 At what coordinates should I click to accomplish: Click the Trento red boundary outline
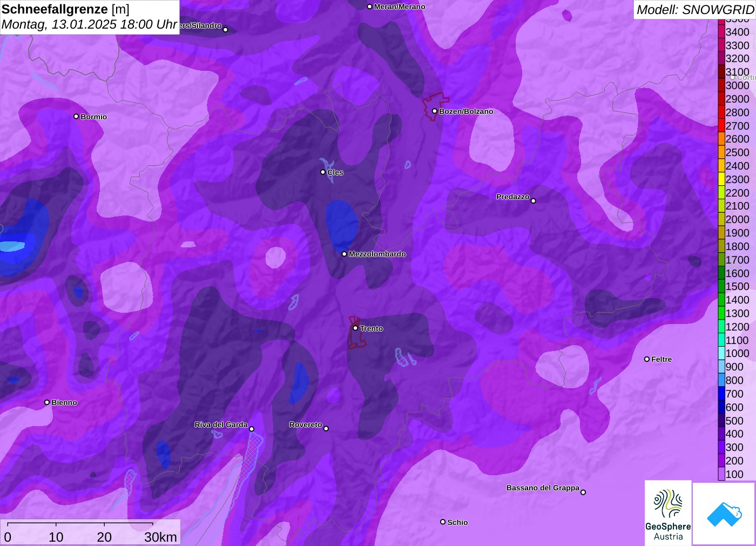click(x=356, y=333)
